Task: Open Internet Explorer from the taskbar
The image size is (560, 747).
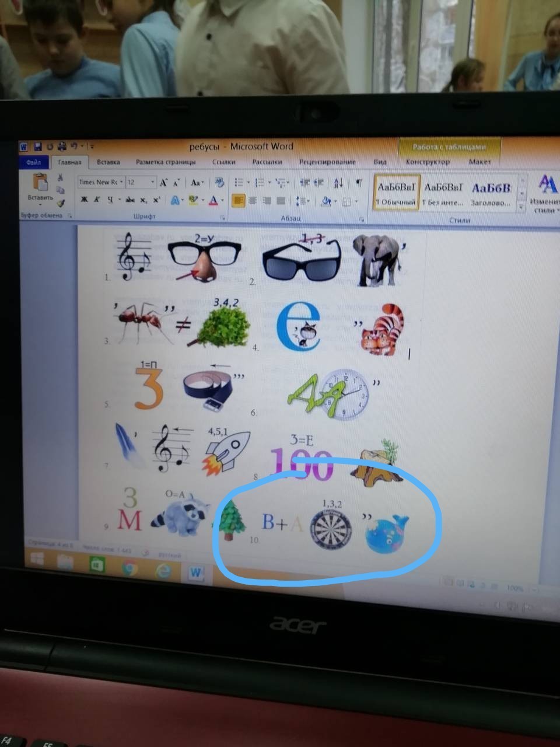Action: (x=163, y=571)
